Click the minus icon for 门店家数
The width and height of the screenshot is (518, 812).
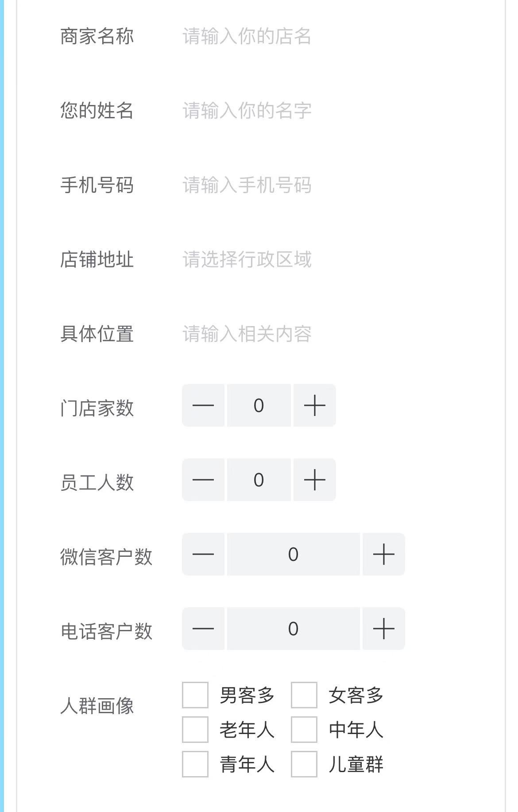pyautogui.click(x=203, y=405)
